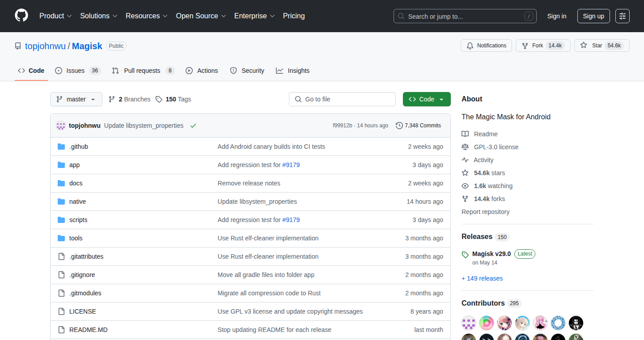Select the Code tab
Screen dimensions: 644x340
point(31,71)
